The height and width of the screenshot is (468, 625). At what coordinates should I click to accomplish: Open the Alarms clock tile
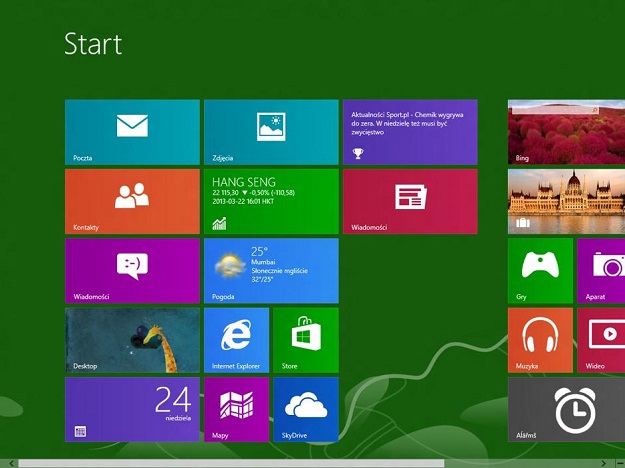[x=566, y=409]
